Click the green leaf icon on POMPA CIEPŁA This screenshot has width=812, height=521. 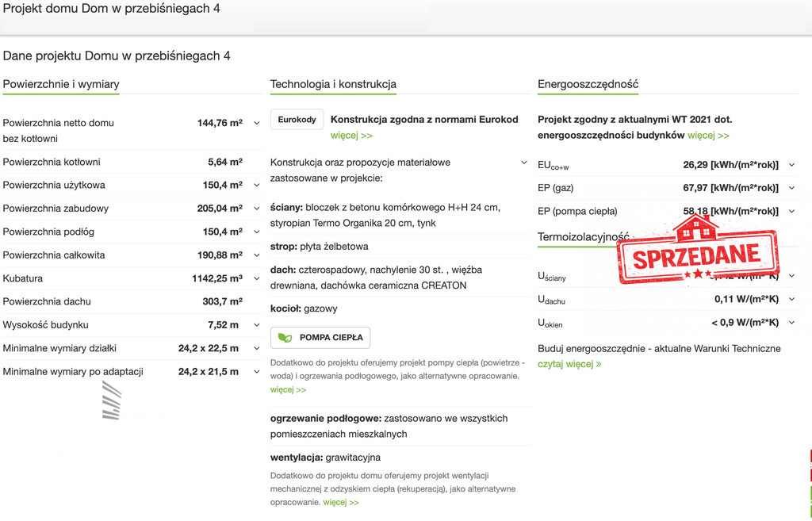click(x=285, y=338)
